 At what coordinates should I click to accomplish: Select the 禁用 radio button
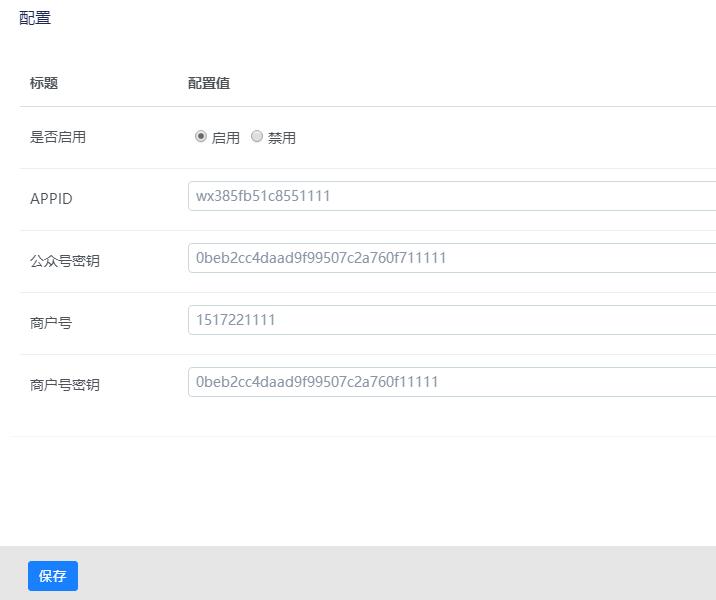[257, 137]
